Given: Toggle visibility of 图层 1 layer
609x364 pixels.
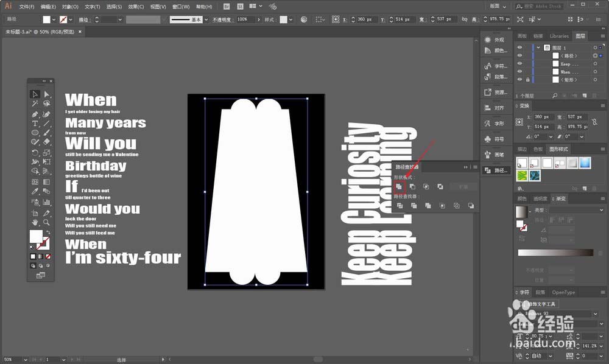Looking at the screenshot, I should [519, 47].
